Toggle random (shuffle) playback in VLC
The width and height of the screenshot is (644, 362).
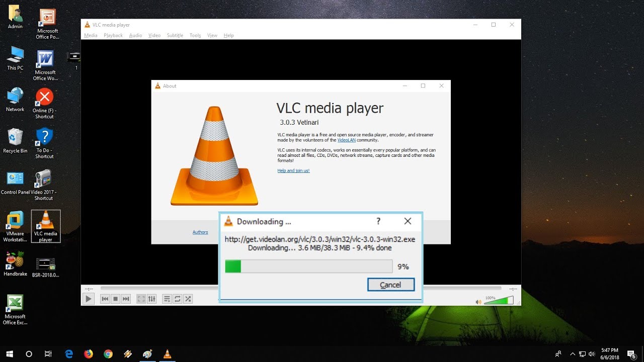[x=188, y=299]
